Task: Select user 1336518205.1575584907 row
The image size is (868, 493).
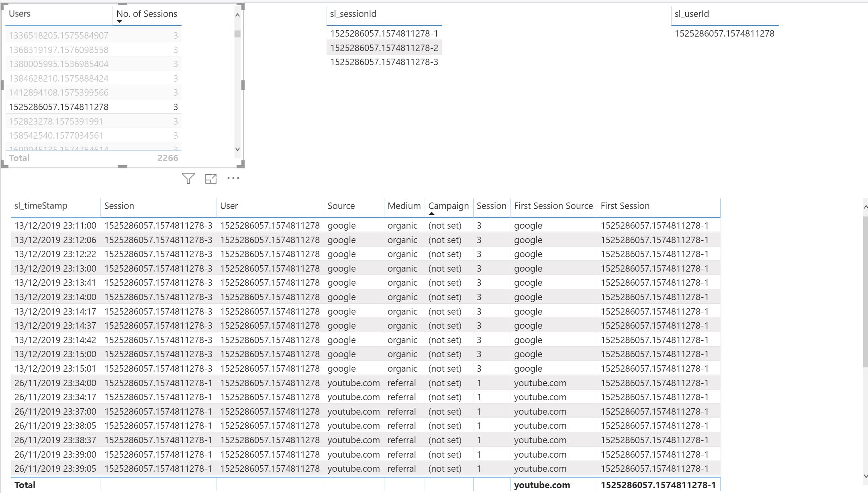Action: (93, 35)
